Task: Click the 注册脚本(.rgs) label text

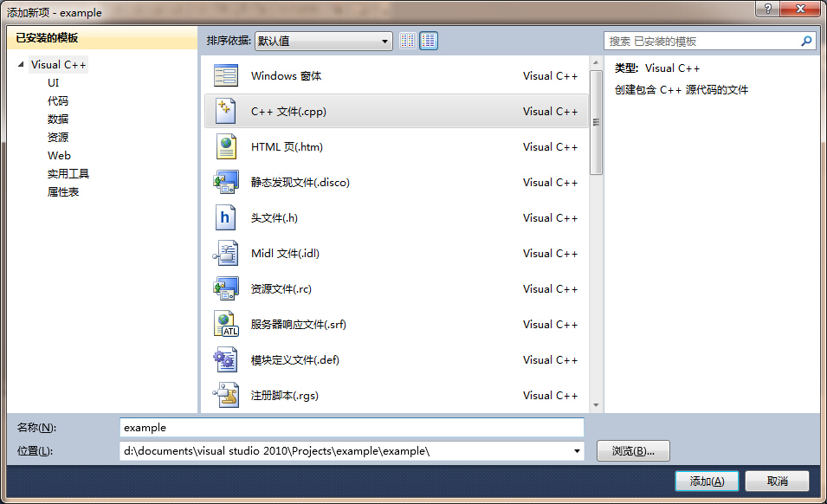Action: pos(284,396)
